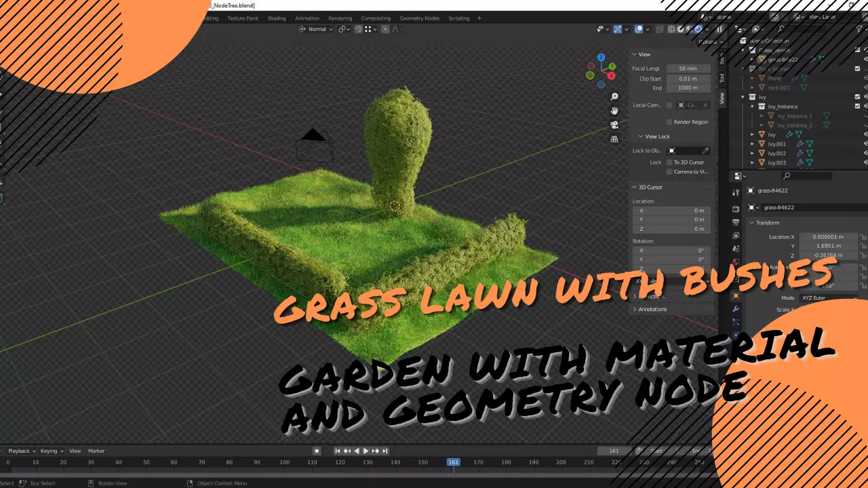Click the record auto-keying dot in timeline
The height and width of the screenshot is (488, 868).
[317, 451]
